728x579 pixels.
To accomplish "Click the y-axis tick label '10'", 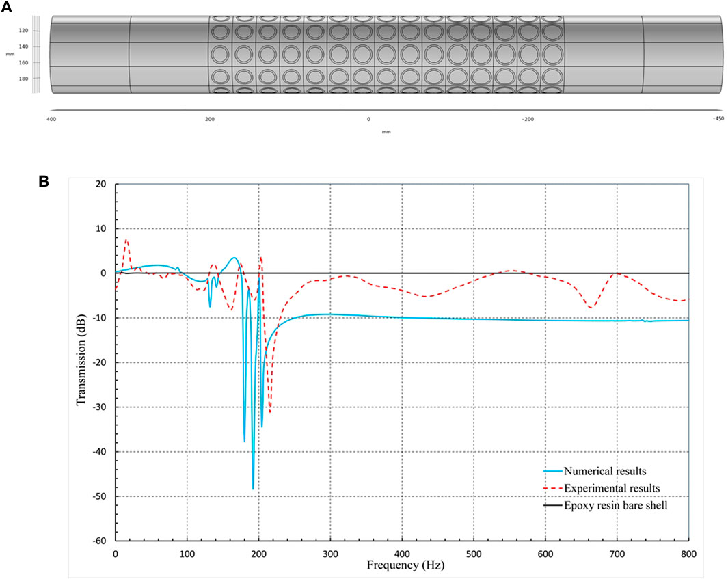I will pos(101,228).
